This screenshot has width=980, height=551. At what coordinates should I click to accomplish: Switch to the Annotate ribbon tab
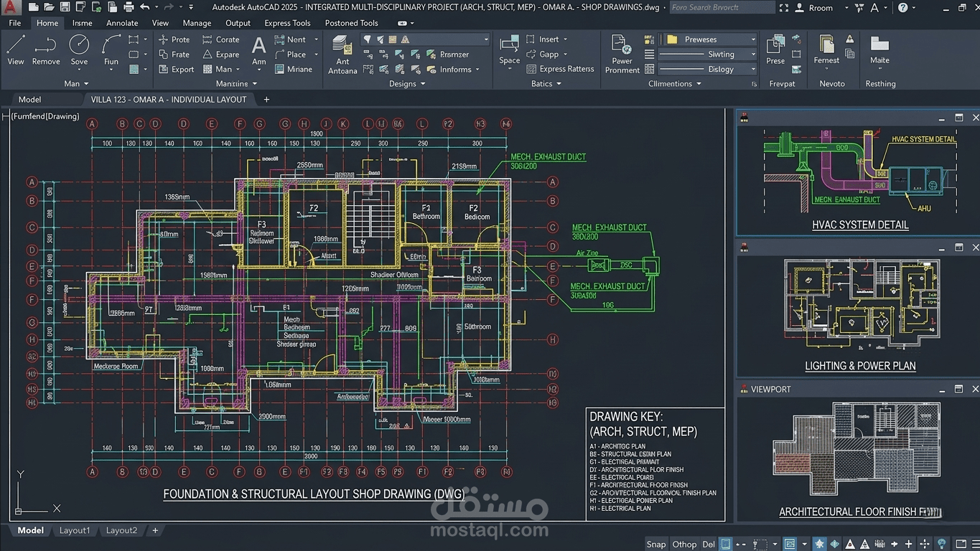(x=122, y=23)
